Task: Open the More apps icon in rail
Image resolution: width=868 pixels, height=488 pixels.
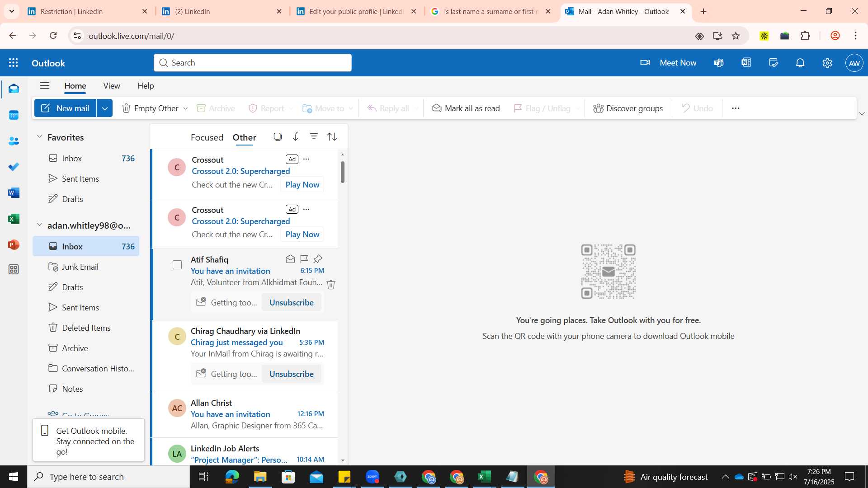Action: [x=14, y=270]
